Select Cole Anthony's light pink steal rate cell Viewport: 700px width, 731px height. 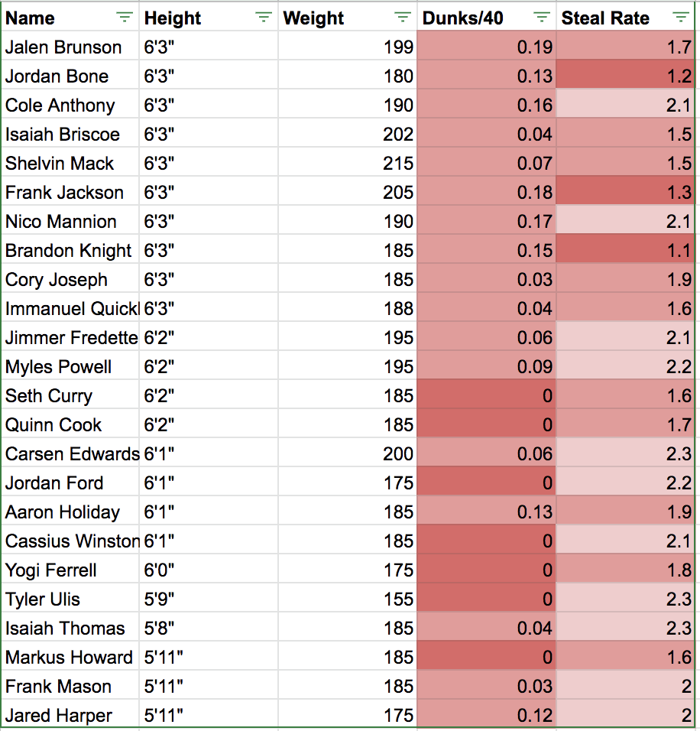tap(625, 106)
